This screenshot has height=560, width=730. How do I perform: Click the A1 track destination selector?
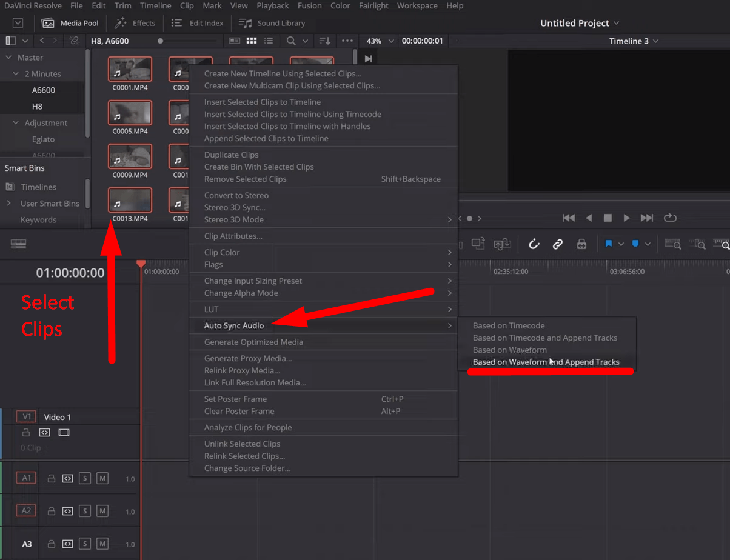click(27, 478)
